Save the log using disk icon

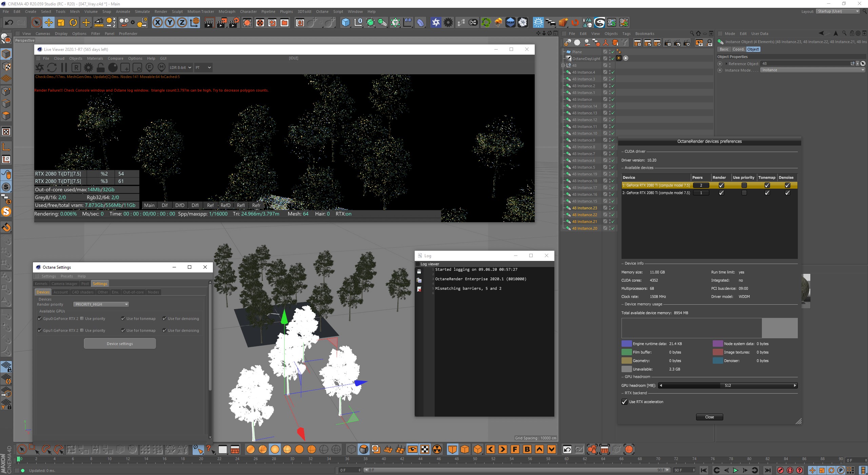pos(419,271)
